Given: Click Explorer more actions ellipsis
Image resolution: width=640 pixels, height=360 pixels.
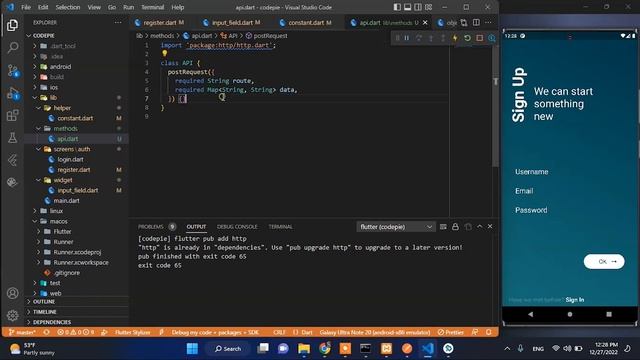Looking at the screenshot, I should (118, 22).
